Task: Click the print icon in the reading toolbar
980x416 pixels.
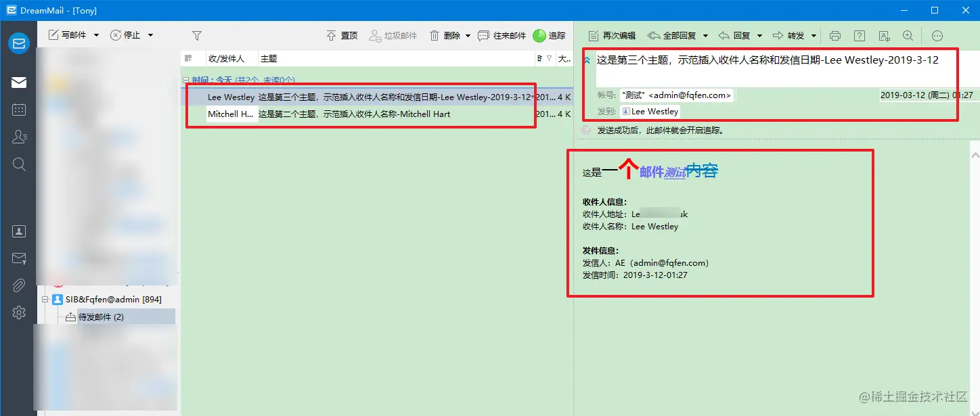Action: tap(835, 35)
